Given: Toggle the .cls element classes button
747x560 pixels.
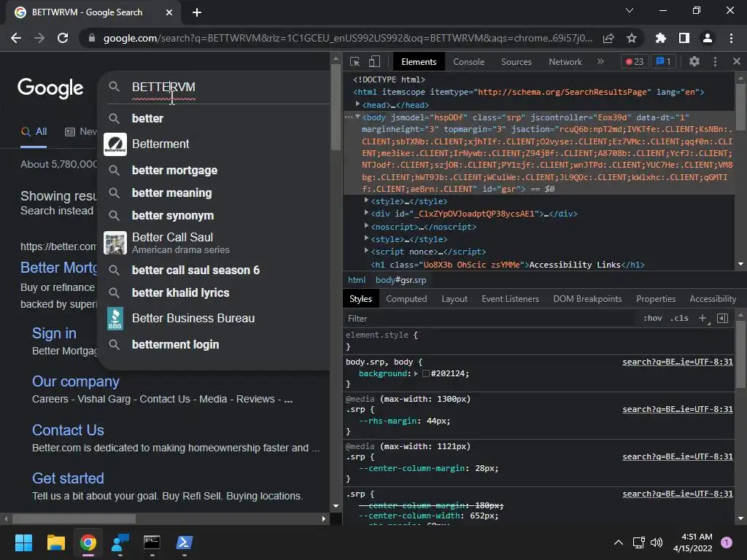Looking at the screenshot, I should 679,318.
